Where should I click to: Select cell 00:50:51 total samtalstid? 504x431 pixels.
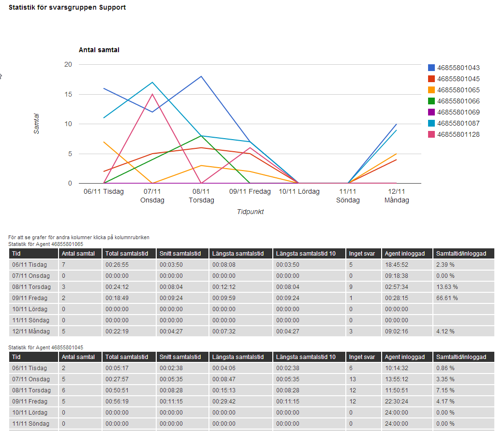[x=129, y=390]
